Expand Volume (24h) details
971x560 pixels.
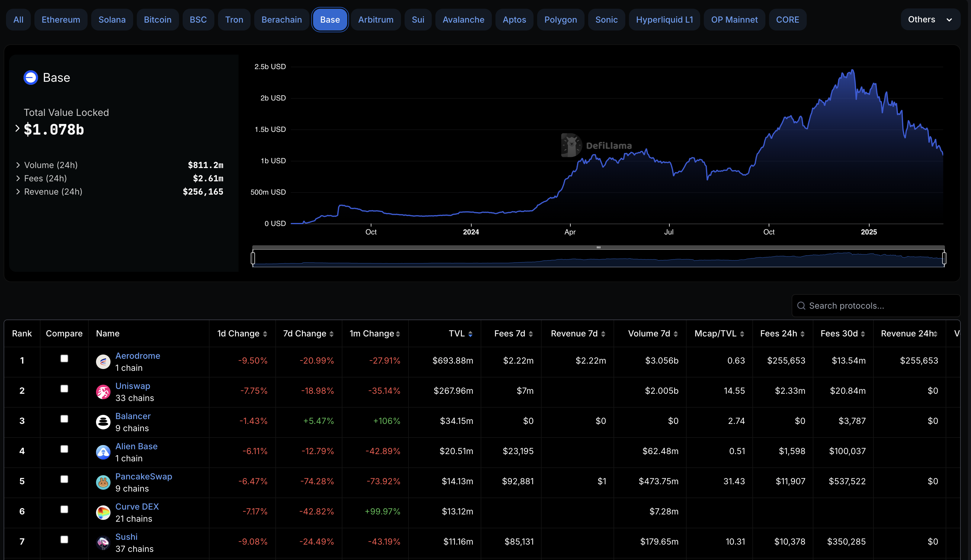[x=18, y=165]
